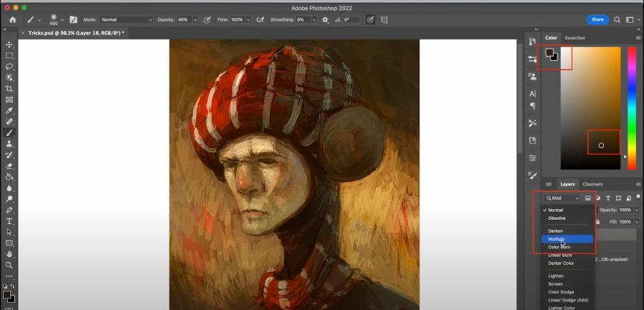Select the Pen tool
The width and height of the screenshot is (644, 310).
coord(9,210)
